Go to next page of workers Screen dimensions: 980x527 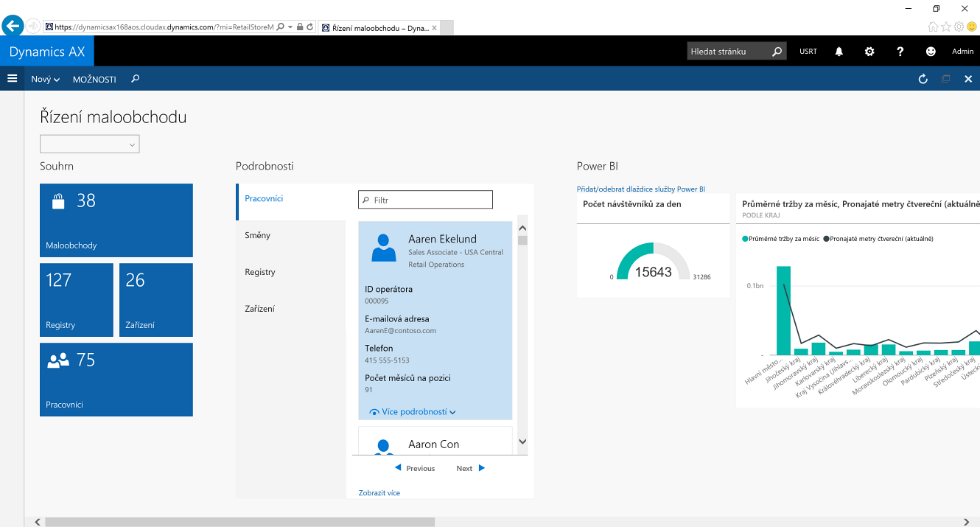click(x=471, y=468)
